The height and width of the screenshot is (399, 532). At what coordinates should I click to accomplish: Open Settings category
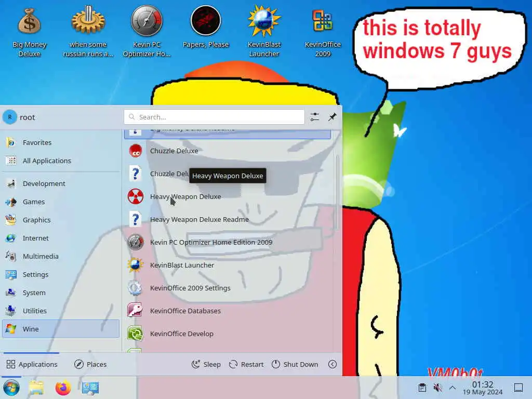(61, 274)
